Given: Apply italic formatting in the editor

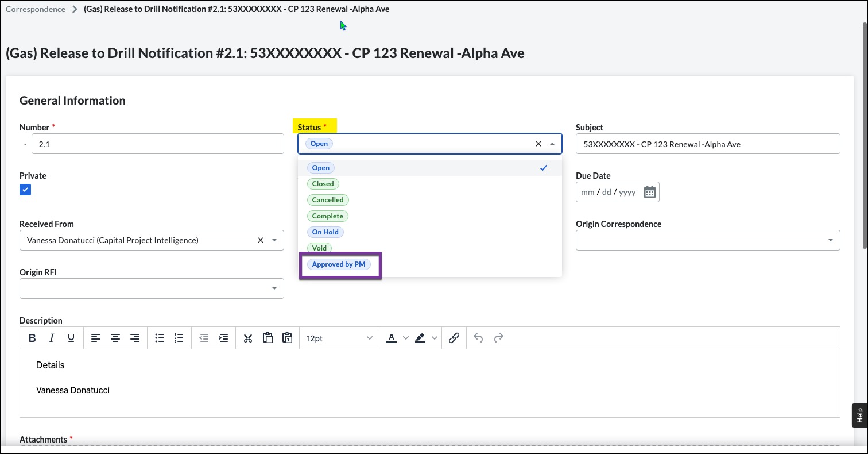Looking at the screenshot, I should pos(52,338).
